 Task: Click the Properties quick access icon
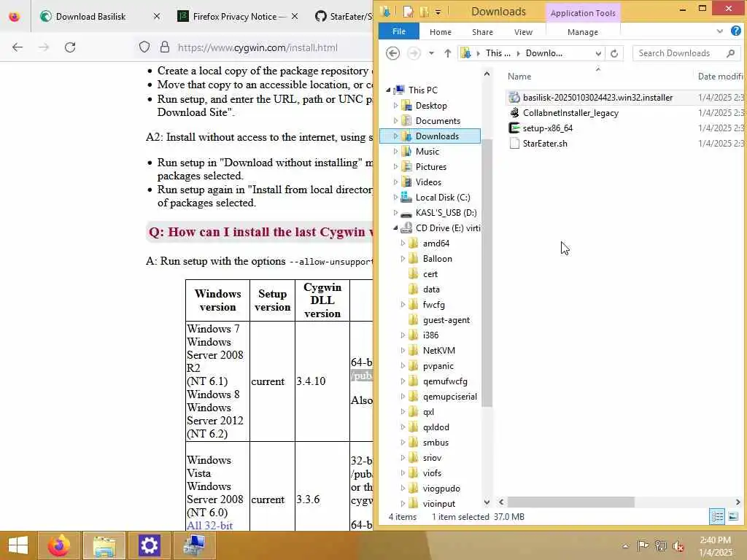click(x=408, y=12)
